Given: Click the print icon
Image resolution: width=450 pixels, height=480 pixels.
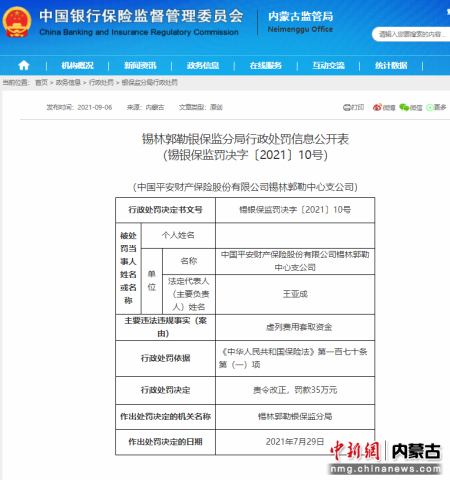Looking at the screenshot, I should point(347,107).
